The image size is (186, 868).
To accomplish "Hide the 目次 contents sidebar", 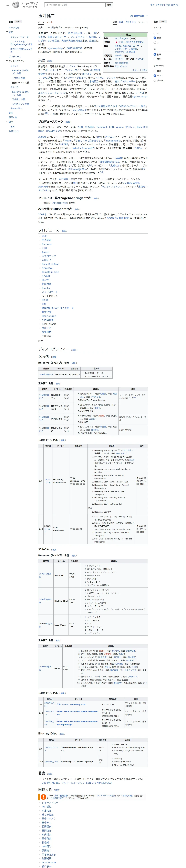I will (x=18, y=22).
